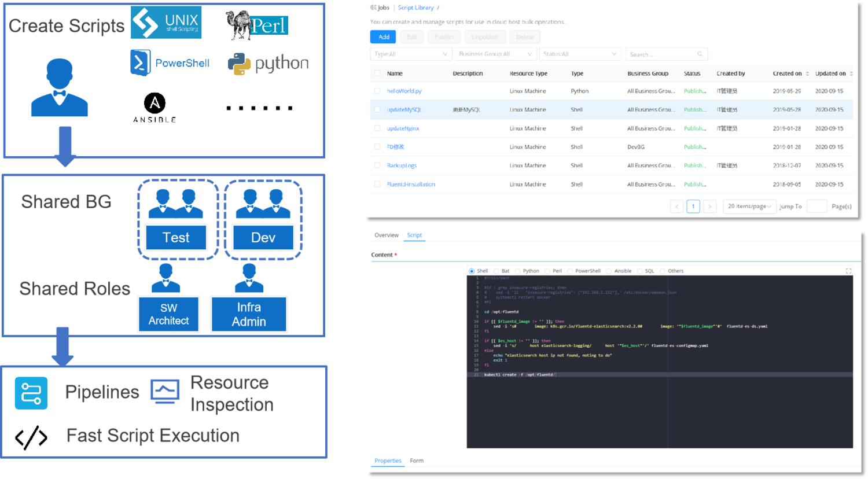868x479 pixels.
Task: Switch to the Overview tab
Action: (x=387, y=235)
